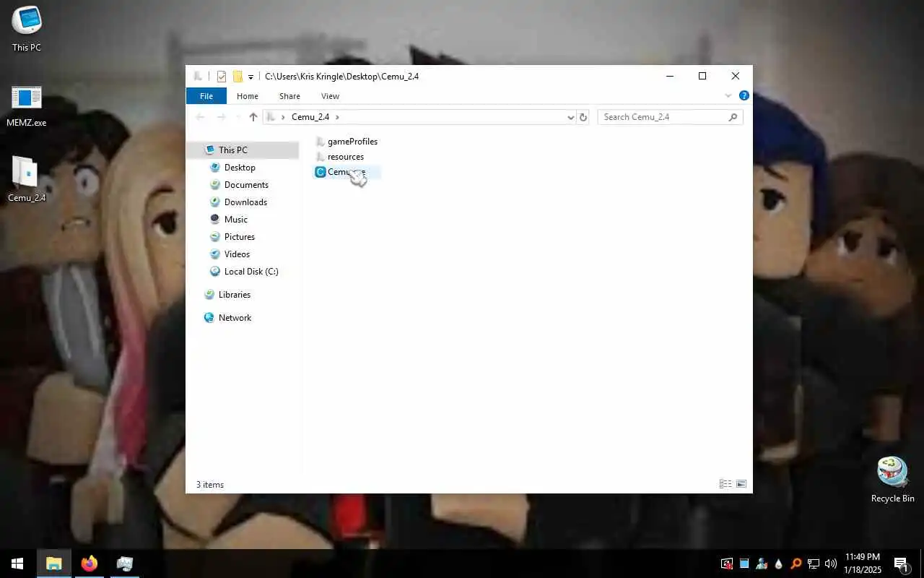The height and width of the screenshot is (578, 924).
Task: Select the gameProfiles folder
Action: (346, 142)
